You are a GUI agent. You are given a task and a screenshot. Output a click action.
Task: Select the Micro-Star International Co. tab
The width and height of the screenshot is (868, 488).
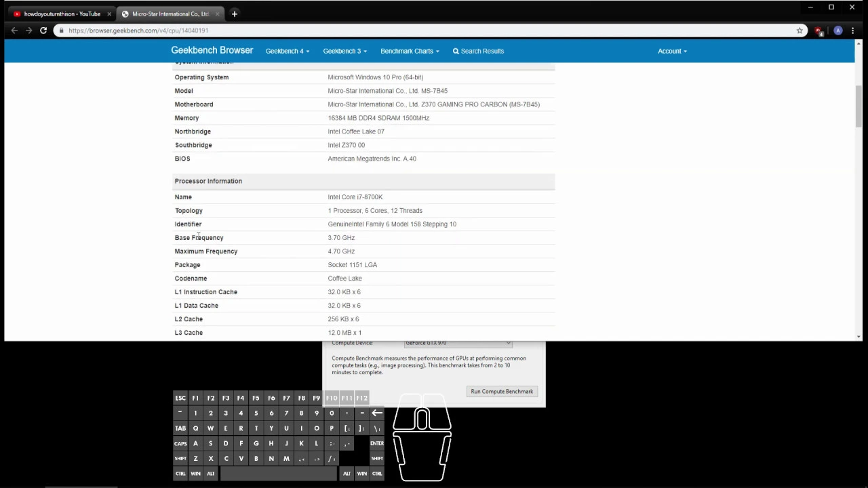pyautogui.click(x=170, y=14)
